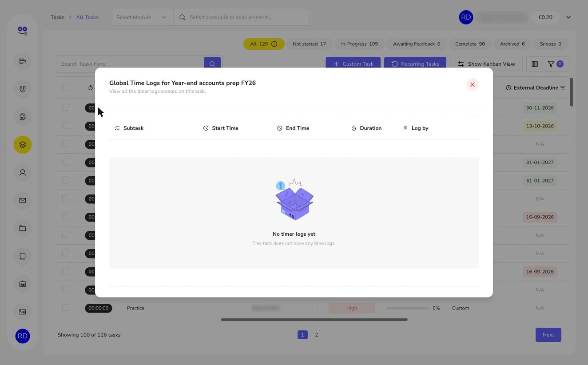The height and width of the screenshot is (365, 588).
Task: Click the Custom Task button
Action: click(353, 63)
